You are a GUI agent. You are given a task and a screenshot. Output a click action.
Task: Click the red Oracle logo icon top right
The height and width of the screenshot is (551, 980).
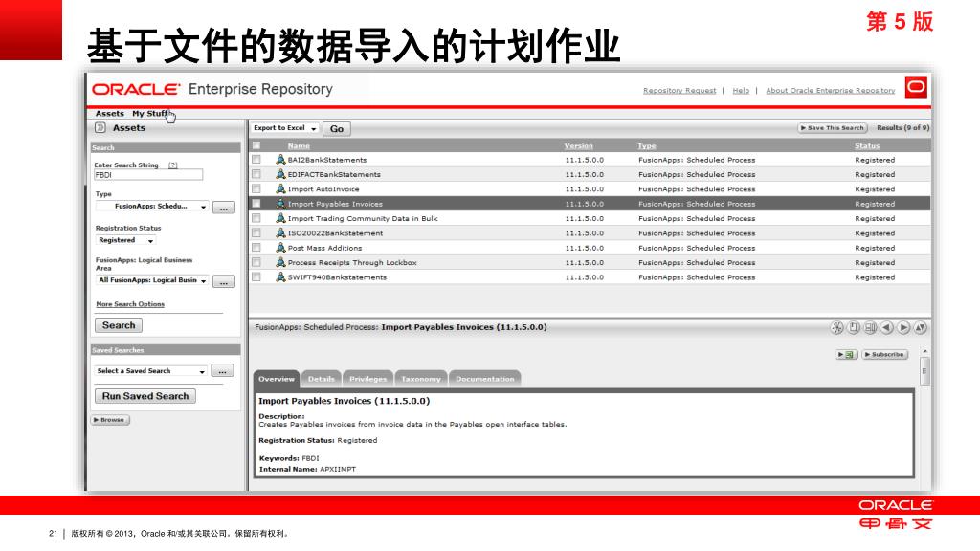[x=916, y=87]
